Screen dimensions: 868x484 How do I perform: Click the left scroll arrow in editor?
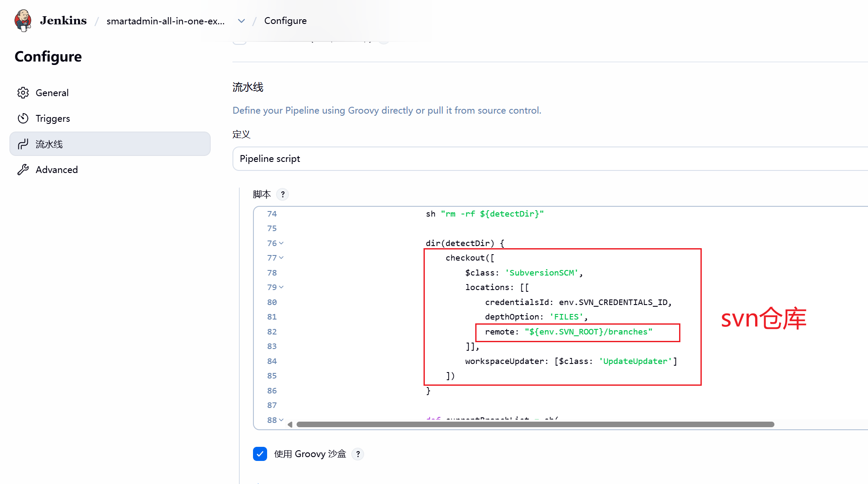[290, 424]
